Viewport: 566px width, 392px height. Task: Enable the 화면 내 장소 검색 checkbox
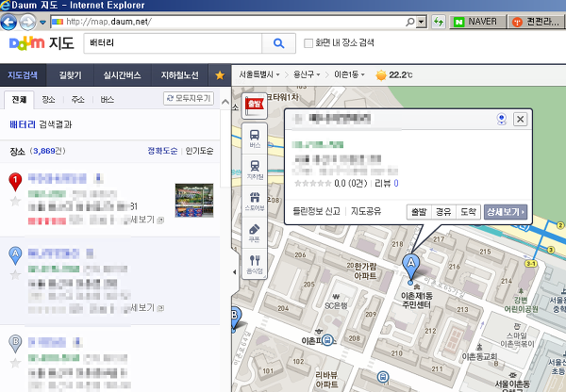click(308, 43)
